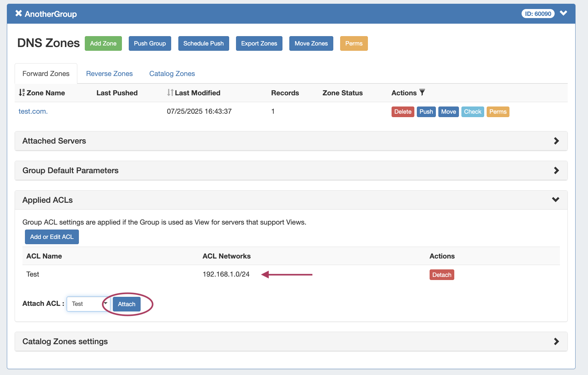Click the ID: 60090 badge

click(x=538, y=14)
